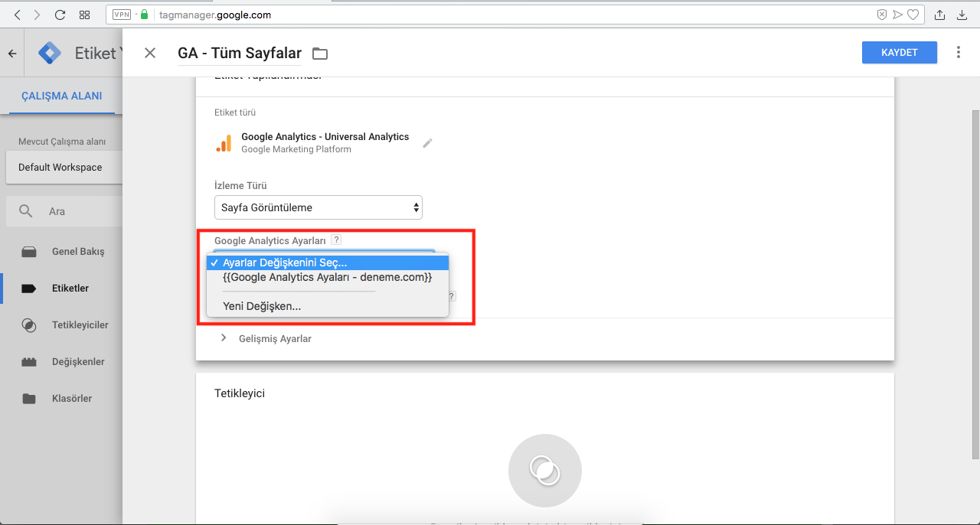Select the Default Workspace box

pos(64,168)
